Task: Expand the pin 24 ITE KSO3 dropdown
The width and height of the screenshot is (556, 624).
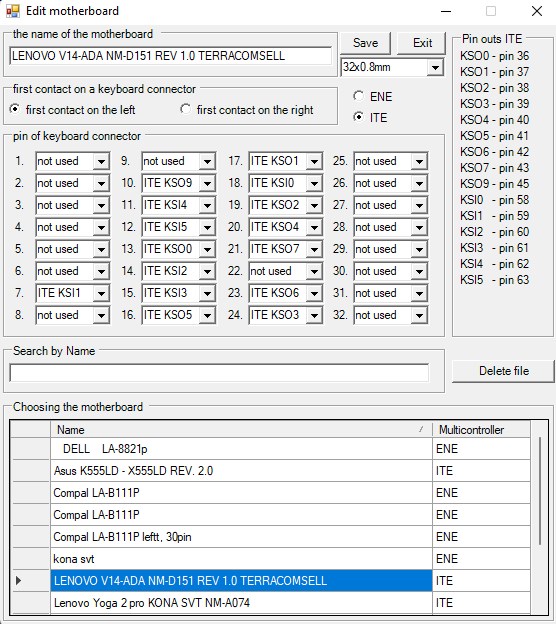Action: coord(314,316)
